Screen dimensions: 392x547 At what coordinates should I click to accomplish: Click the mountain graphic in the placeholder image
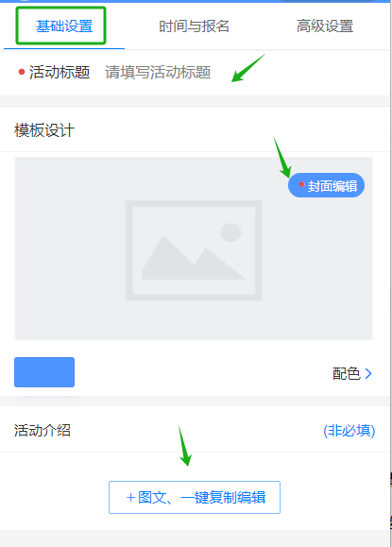pos(193,258)
